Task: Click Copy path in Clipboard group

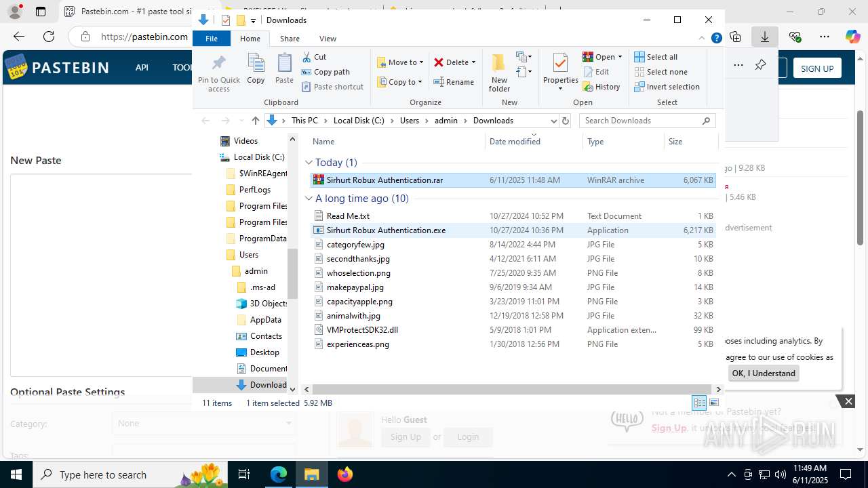Action: coord(325,72)
